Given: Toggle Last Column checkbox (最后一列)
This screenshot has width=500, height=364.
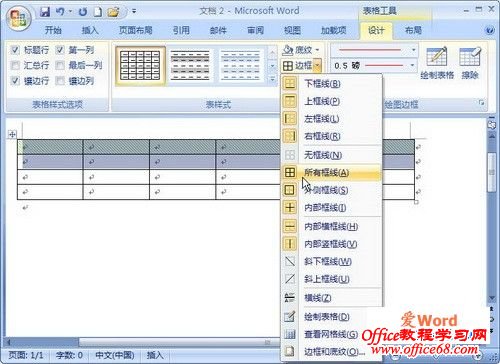Looking at the screenshot, I should click(60, 65).
